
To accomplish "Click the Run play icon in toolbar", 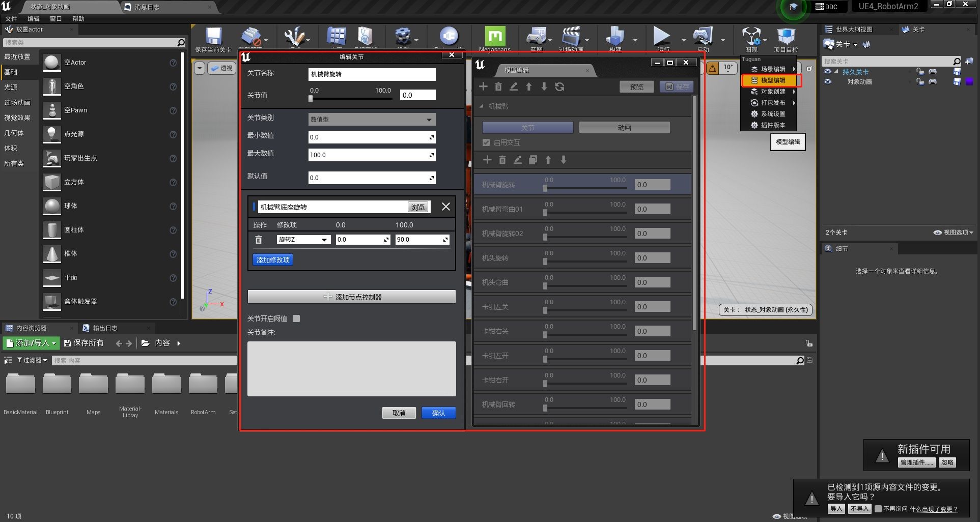I will pyautogui.click(x=661, y=36).
